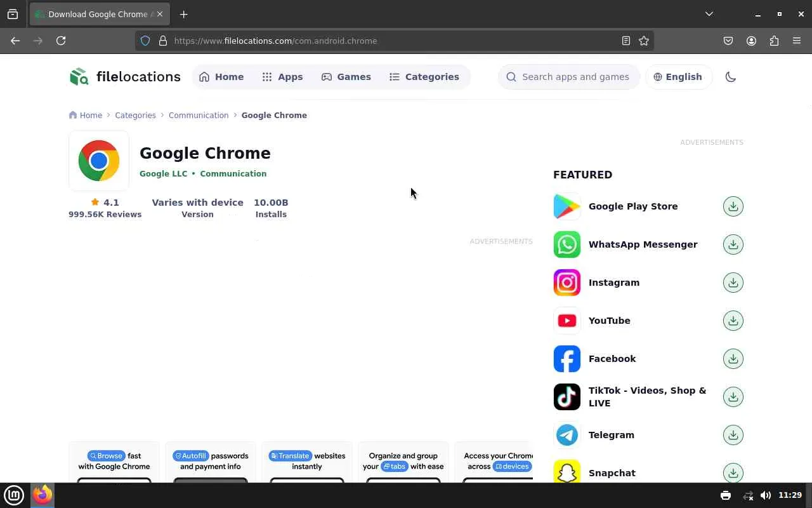
Task: Open the Firefox extensions puzzle icon
Action: pyautogui.click(x=774, y=41)
